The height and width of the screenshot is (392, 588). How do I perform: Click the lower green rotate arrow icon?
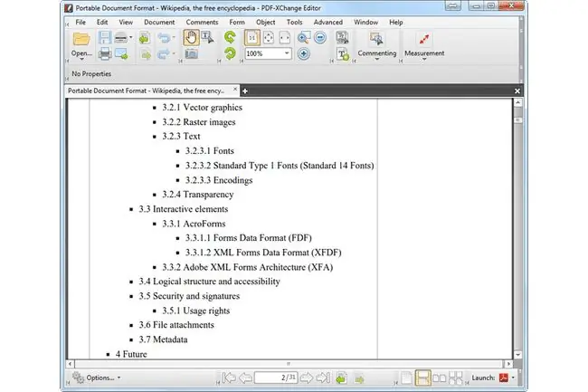tap(230, 53)
